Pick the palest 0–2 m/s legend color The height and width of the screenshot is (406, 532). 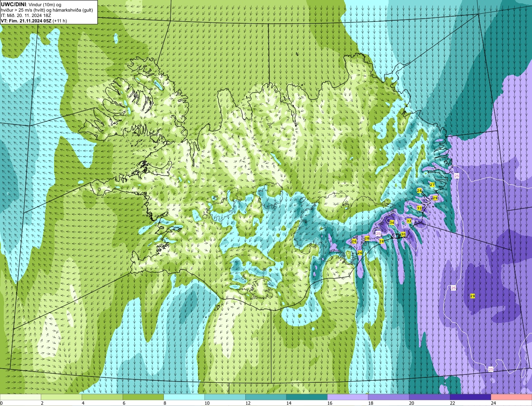coord(20,397)
